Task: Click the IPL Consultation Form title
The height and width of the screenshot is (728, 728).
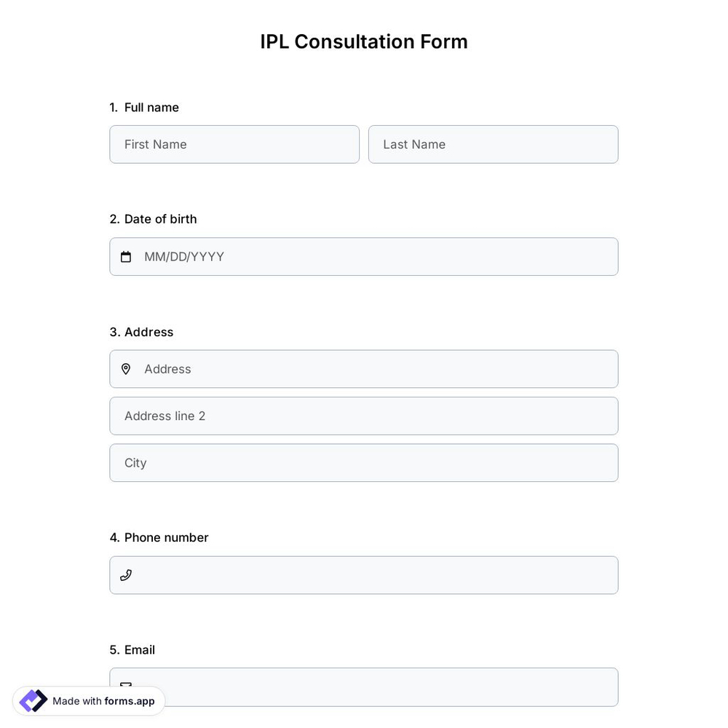Action: click(x=364, y=41)
